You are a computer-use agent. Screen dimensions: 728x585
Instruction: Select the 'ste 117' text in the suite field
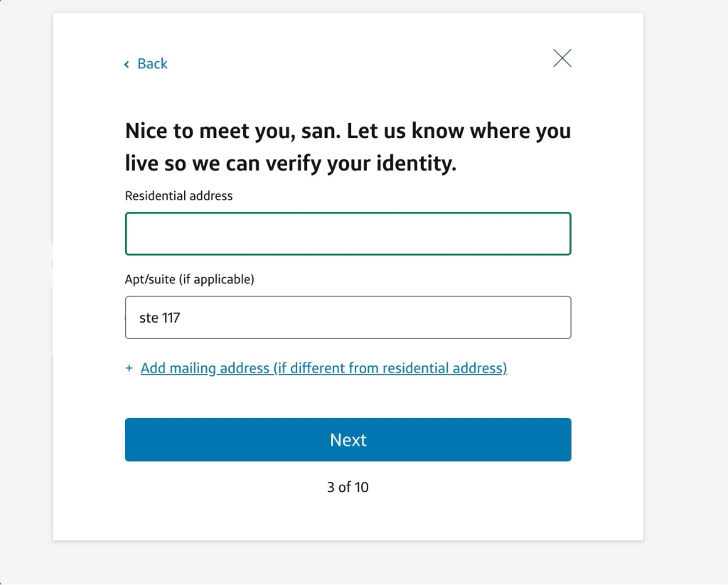[x=159, y=318]
